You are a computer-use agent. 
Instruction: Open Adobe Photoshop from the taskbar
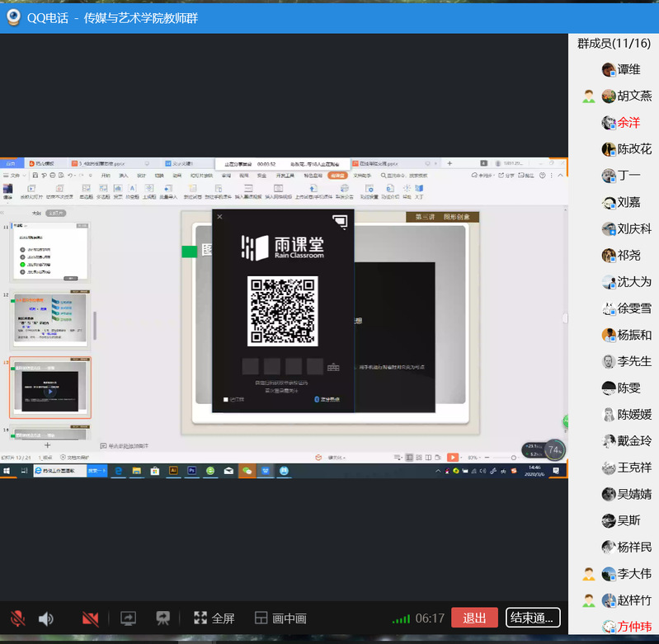click(x=191, y=471)
